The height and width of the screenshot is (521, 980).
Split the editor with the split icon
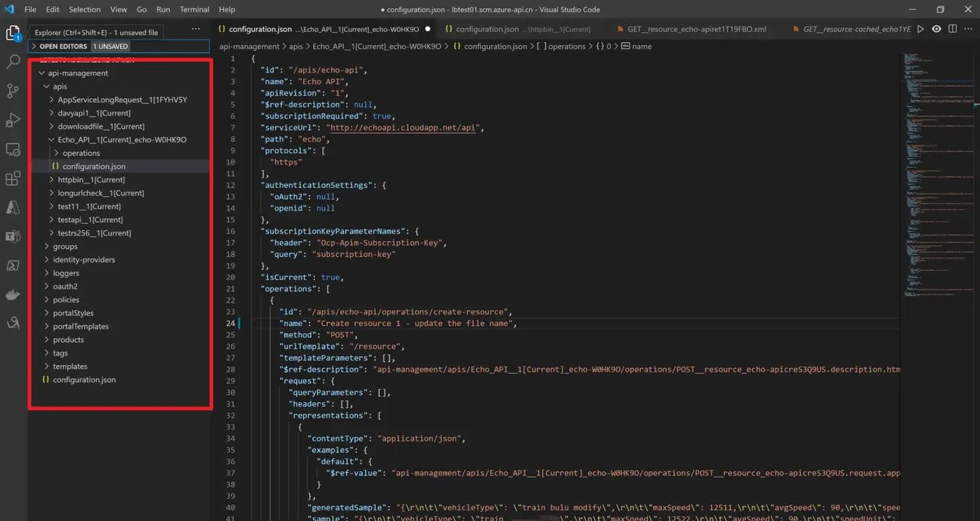coord(952,29)
